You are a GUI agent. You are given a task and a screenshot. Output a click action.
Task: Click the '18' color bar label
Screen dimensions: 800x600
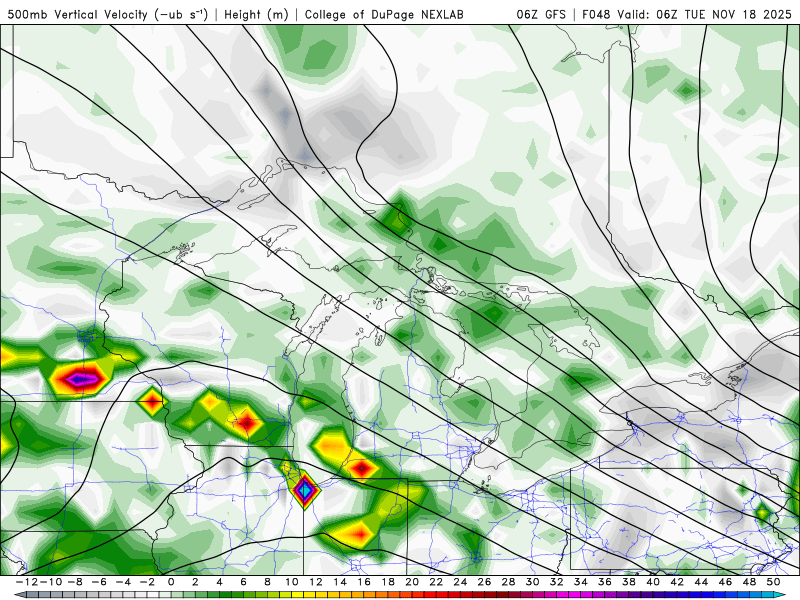point(388,582)
